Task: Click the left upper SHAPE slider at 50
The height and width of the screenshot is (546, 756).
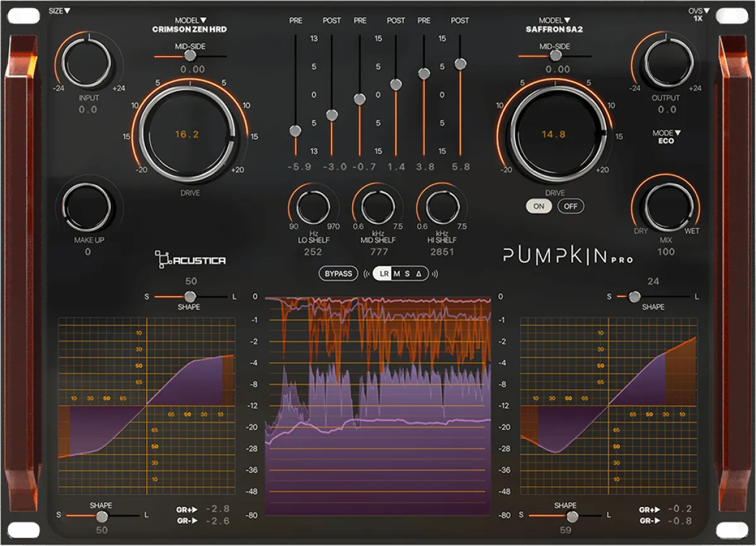Action: point(190,296)
